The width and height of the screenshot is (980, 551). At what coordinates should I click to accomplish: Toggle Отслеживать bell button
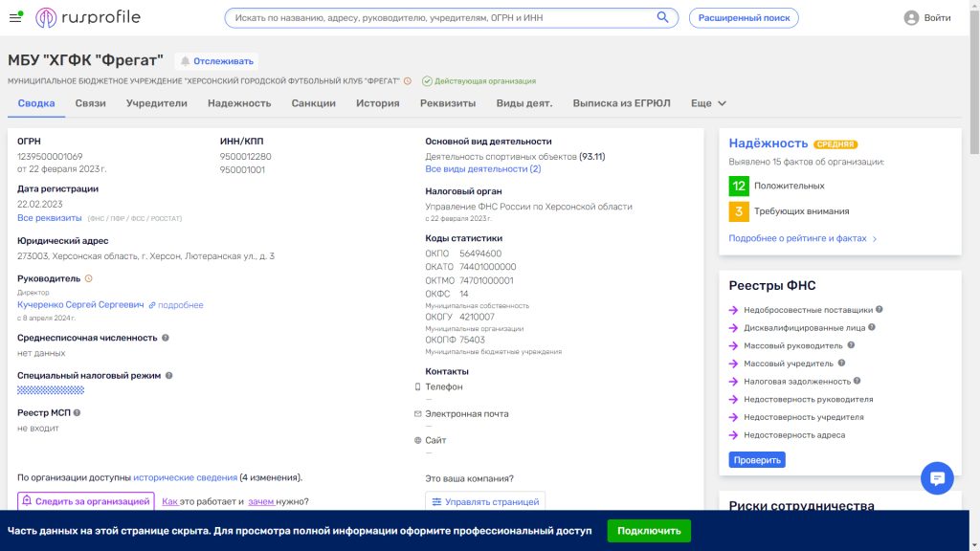point(216,60)
